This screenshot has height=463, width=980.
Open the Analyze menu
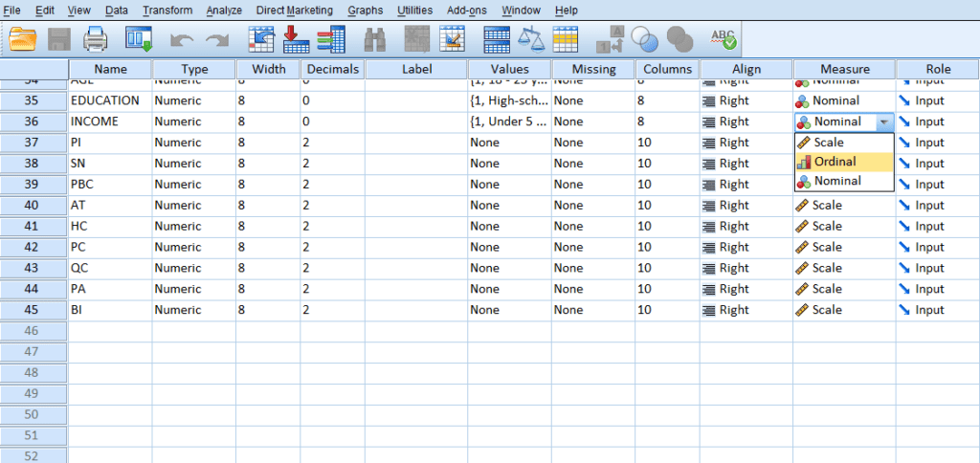pyautogui.click(x=224, y=11)
